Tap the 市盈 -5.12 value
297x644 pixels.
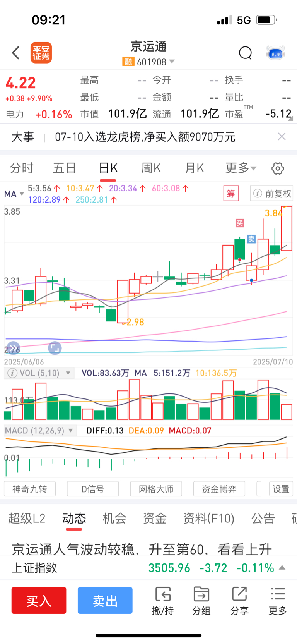278,113
